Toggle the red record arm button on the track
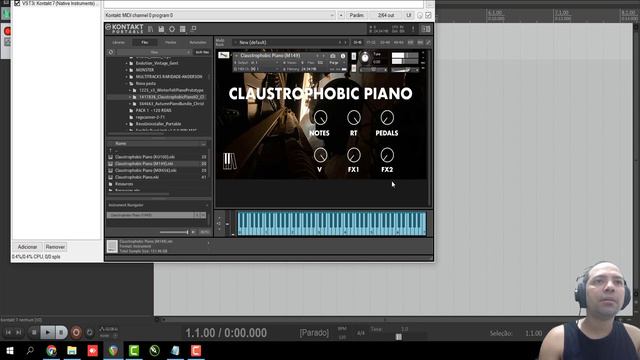Screen dimensions: 640x360 (7, 31)
